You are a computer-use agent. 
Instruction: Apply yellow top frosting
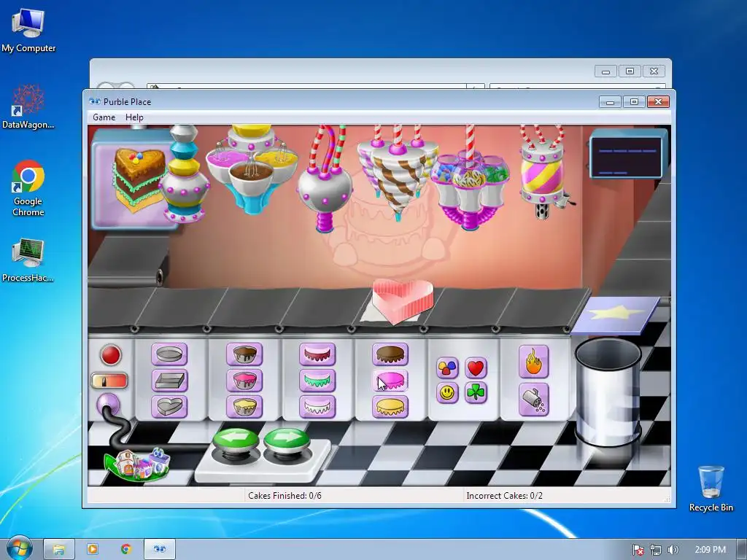coord(390,407)
